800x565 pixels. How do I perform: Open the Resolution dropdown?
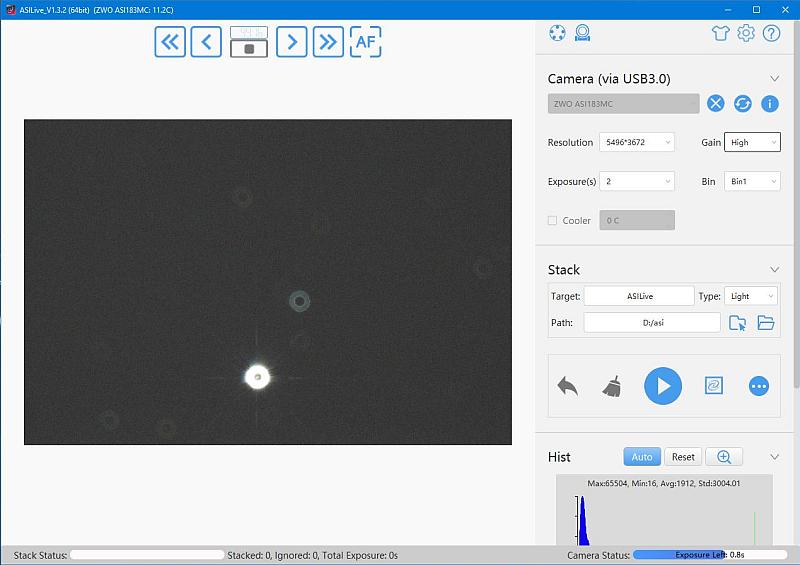coord(637,142)
